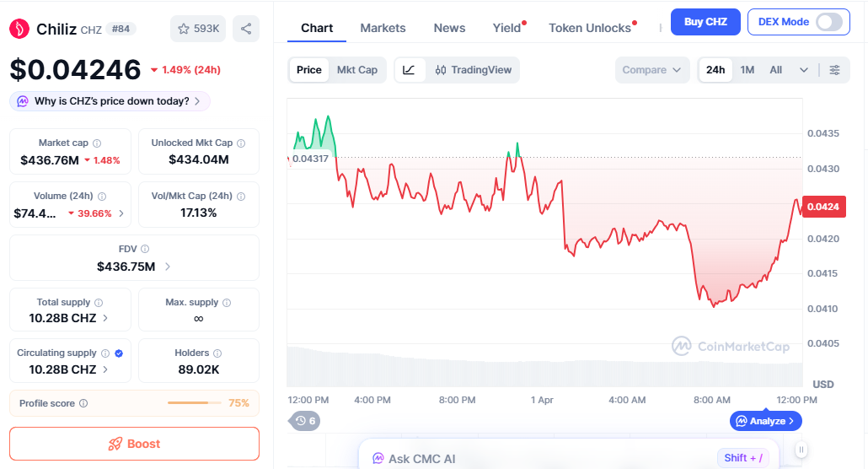Click the Shift + / shortcut badge

743,458
